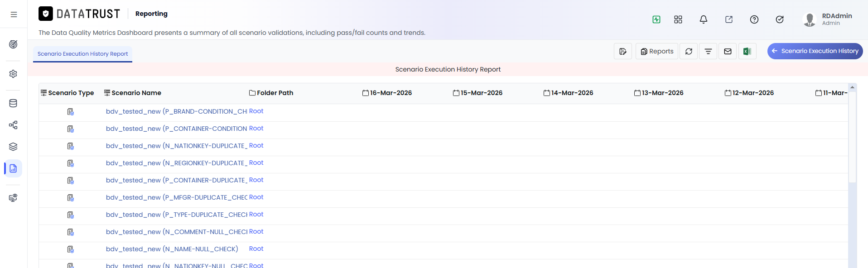
Task: Switch to Scenario Execution History Report tab
Action: (82, 54)
